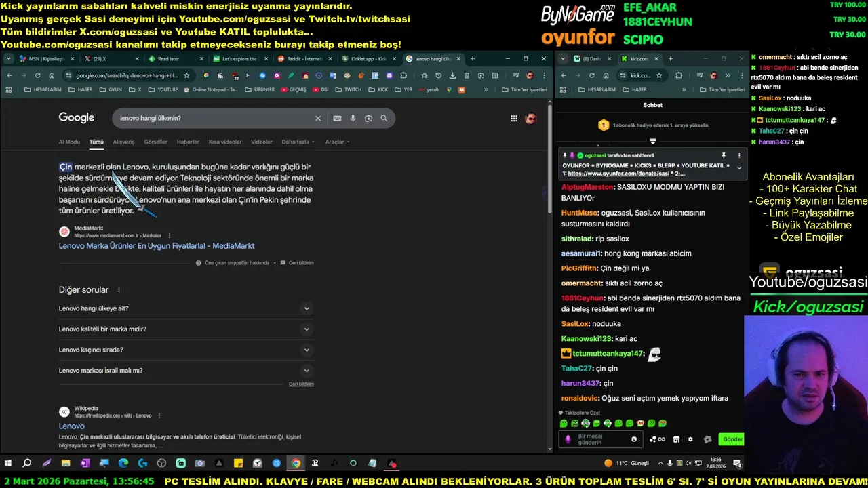Open OneNote from the taskbar
868x488 pixels.
[85, 464]
